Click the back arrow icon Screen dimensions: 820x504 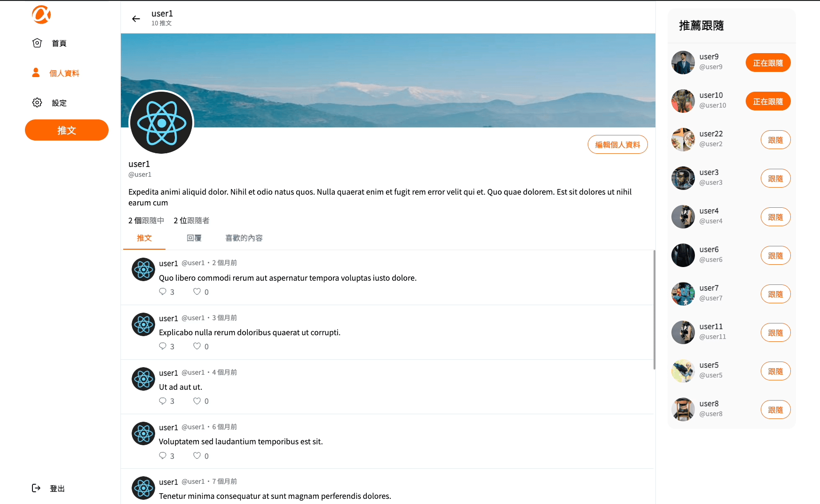click(136, 19)
